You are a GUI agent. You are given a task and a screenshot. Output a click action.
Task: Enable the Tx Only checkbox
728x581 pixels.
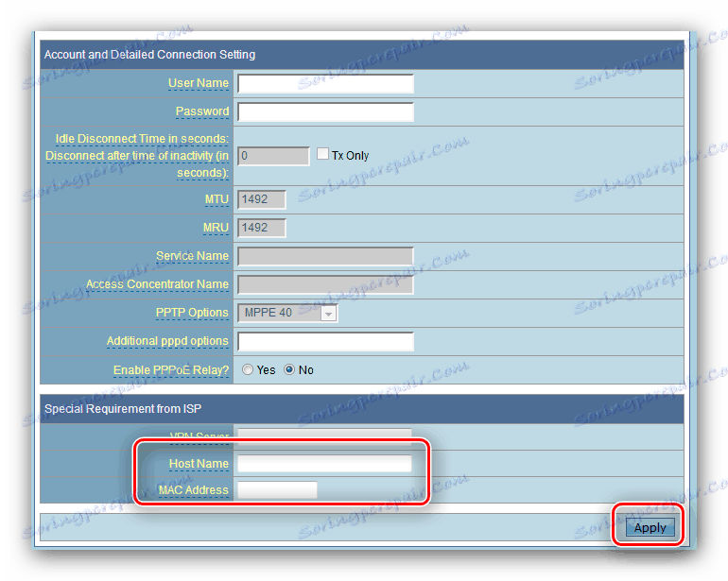[322, 154]
